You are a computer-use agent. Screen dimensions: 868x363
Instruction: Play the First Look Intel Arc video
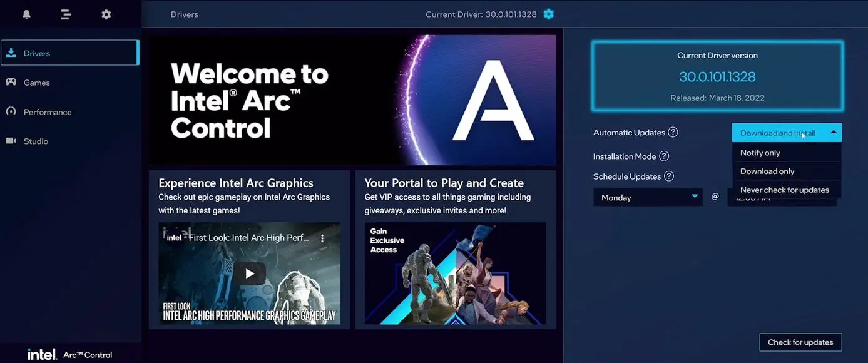click(250, 274)
